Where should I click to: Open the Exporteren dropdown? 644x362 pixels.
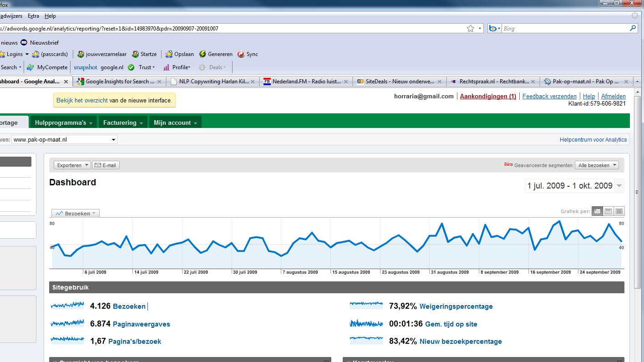click(x=72, y=165)
